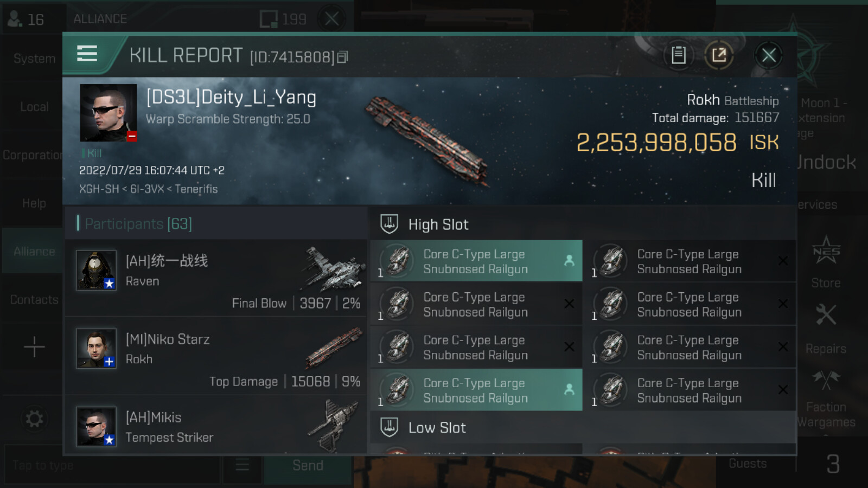Open Deity_Li_Yang character portrait
Image resolution: width=868 pixels, height=488 pixels.
[x=108, y=113]
